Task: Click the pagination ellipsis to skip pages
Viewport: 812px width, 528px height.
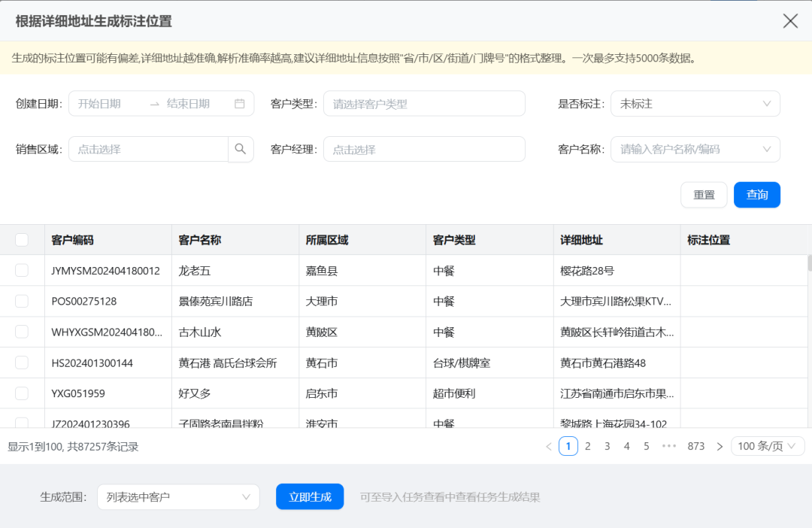Action: coord(668,446)
